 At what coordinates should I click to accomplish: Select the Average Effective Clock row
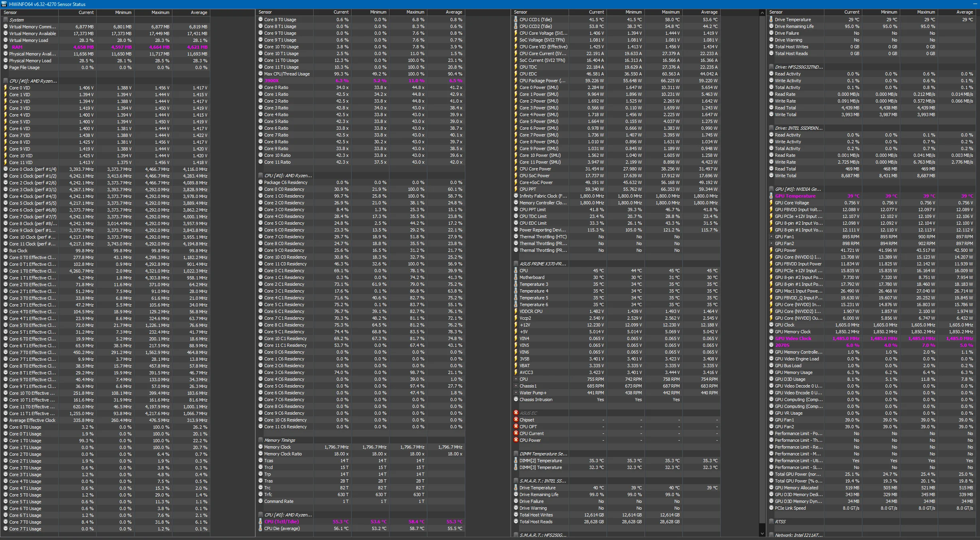point(105,420)
